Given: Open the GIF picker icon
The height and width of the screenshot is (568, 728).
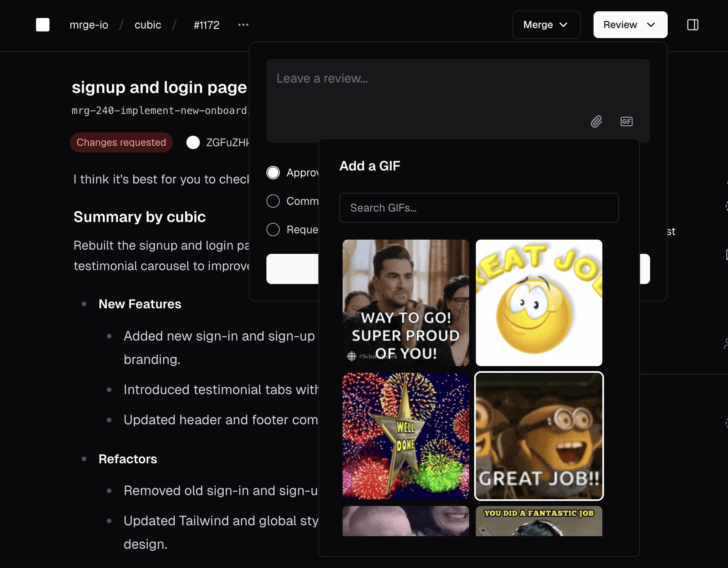Looking at the screenshot, I should [626, 121].
